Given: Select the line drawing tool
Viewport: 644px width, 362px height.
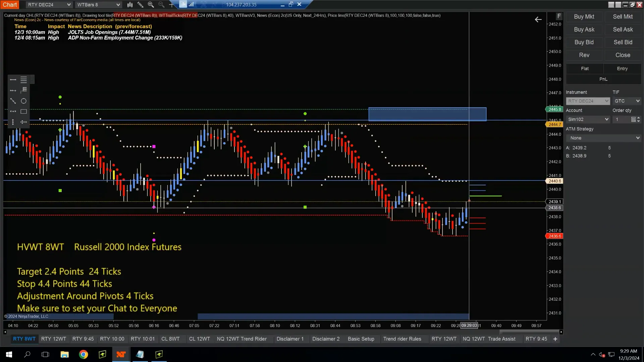Looking at the screenshot, I should click(13, 80).
